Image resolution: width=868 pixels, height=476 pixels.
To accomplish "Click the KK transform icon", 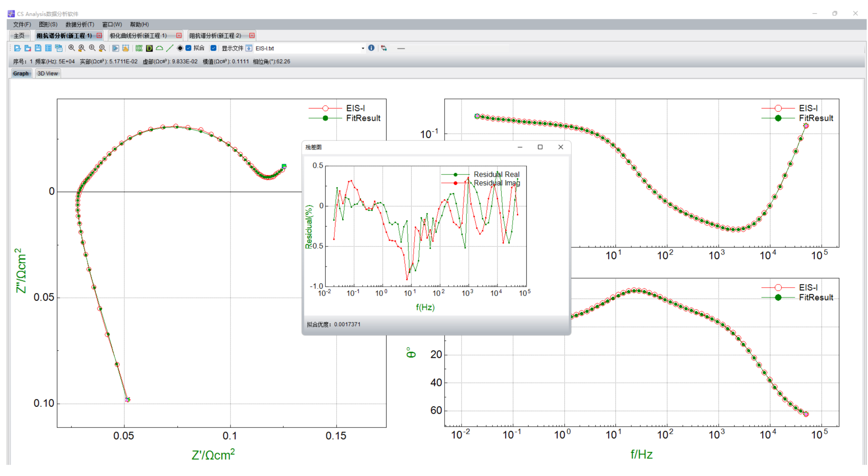I will click(139, 48).
